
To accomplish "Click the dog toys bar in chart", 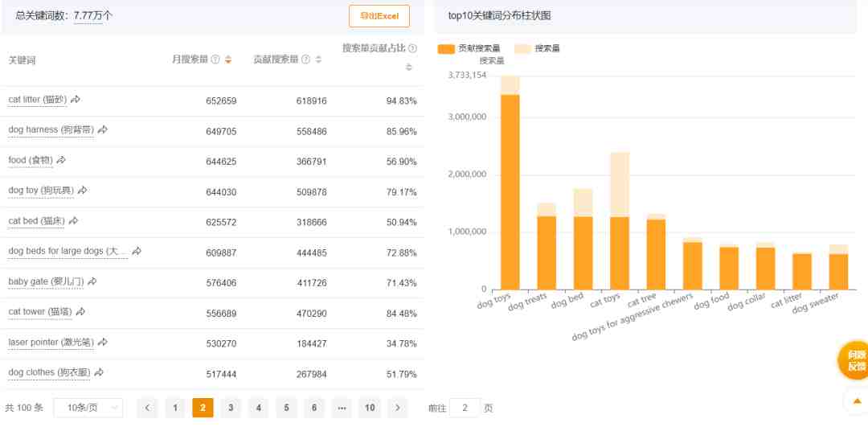I will [x=510, y=191].
